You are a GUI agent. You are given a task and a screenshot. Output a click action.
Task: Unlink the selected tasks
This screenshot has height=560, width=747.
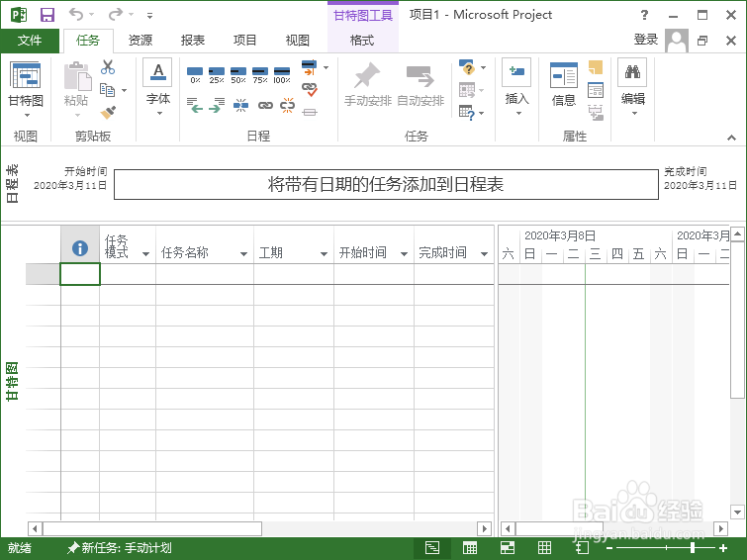coord(287,105)
